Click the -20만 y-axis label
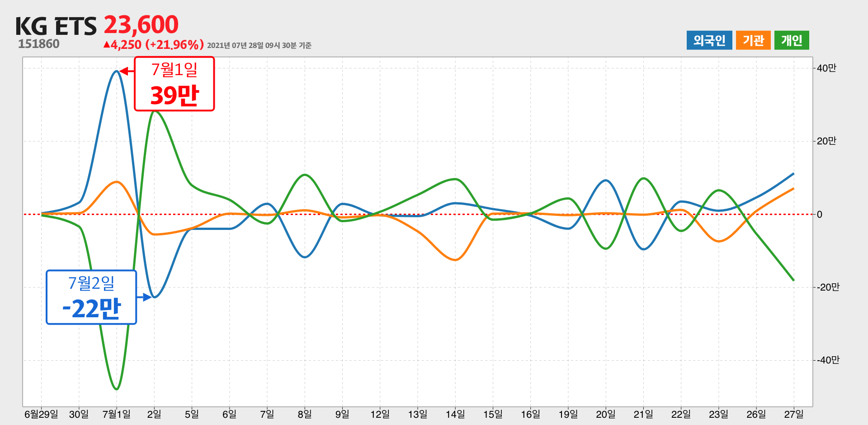The height and width of the screenshot is (425, 868). point(828,287)
